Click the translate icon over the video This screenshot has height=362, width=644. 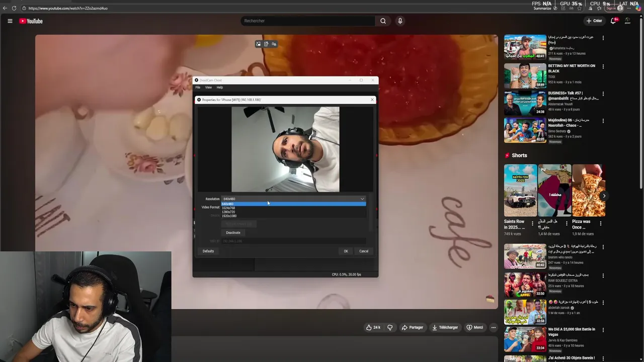[274, 44]
